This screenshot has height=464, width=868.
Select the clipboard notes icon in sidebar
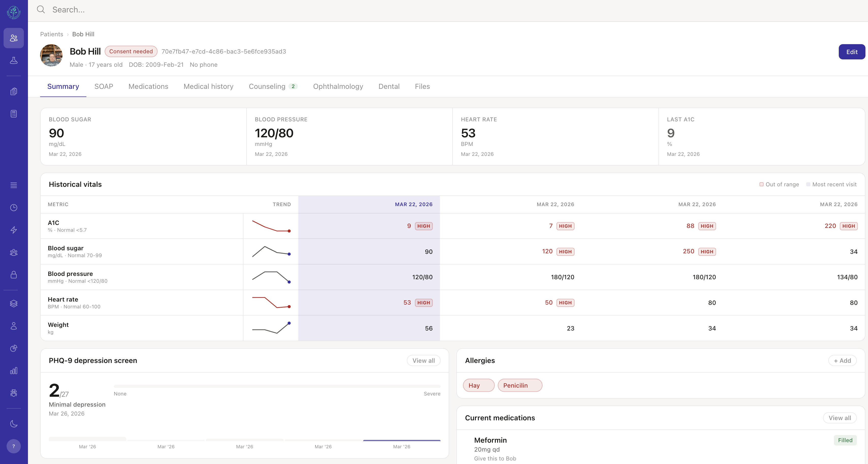[x=13, y=91]
